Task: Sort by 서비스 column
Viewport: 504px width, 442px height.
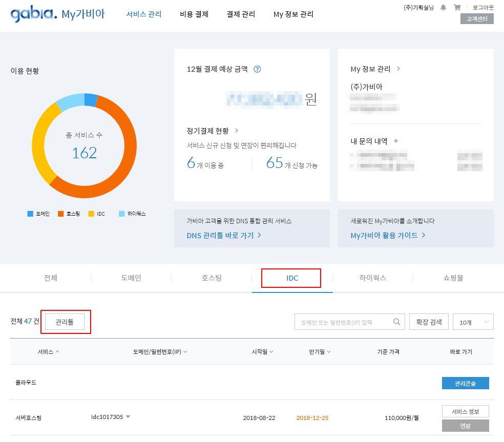Action: pyautogui.click(x=48, y=352)
